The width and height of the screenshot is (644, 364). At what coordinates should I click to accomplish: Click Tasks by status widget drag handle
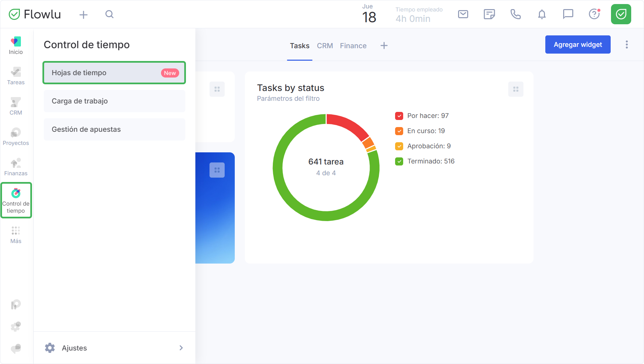tap(516, 89)
